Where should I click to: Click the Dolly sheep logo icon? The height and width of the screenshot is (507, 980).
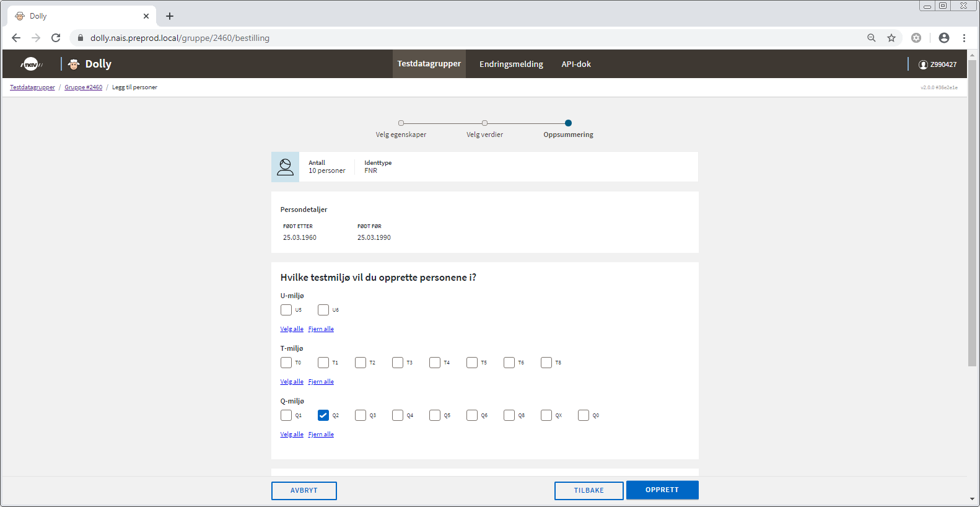coord(74,64)
